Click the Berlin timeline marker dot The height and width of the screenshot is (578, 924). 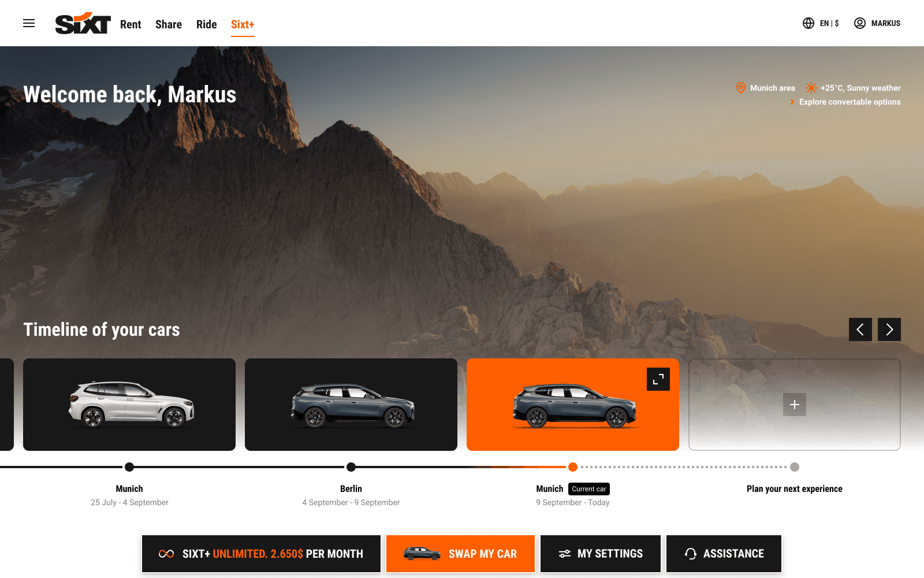click(351, 467)
